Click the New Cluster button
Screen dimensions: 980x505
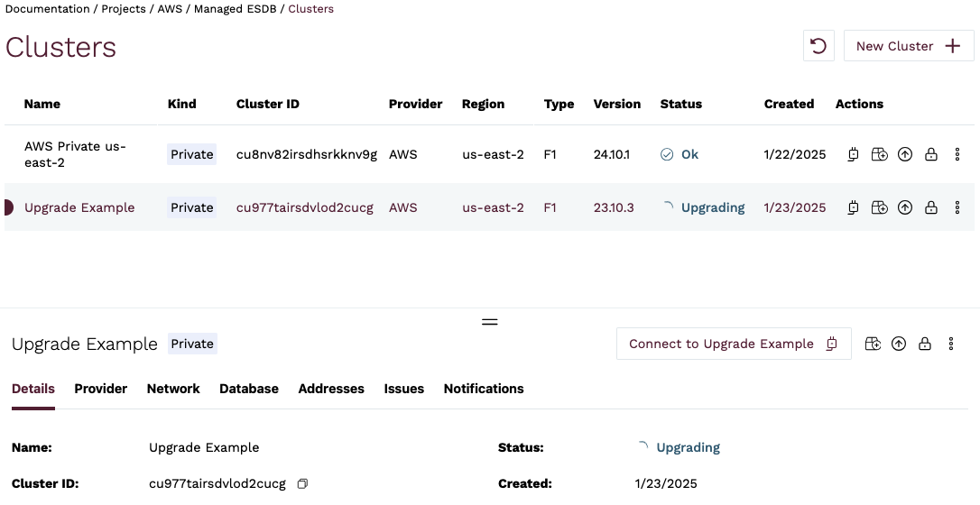coord(908,46)
